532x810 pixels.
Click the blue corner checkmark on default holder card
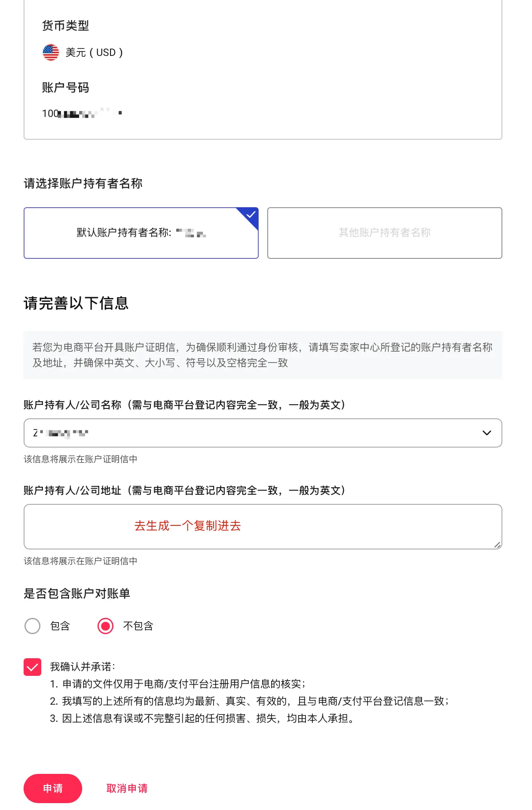pyautogui.click(x=251, y=215)
